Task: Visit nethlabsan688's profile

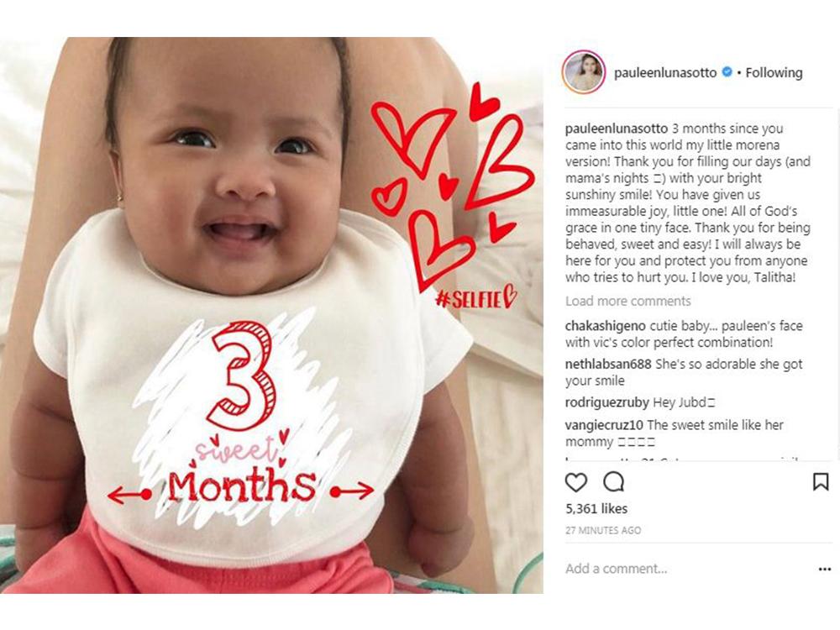Action: [608, 365]
